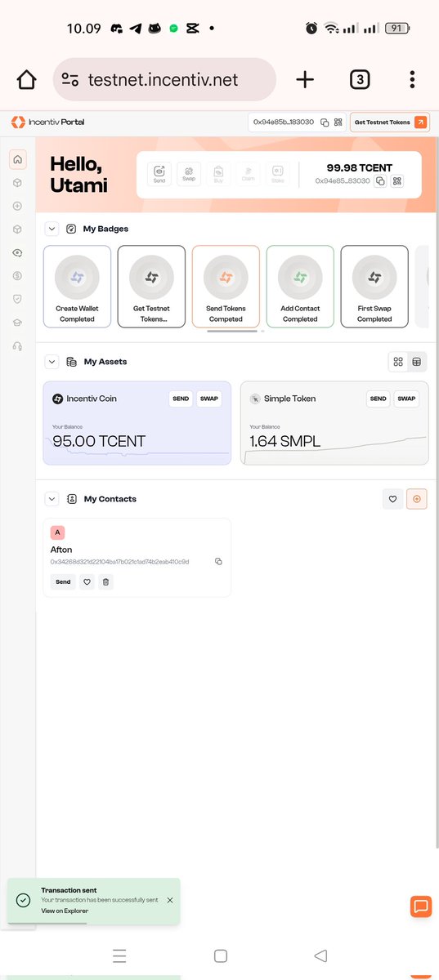Collapse the My Badges section

click(52, 229)
